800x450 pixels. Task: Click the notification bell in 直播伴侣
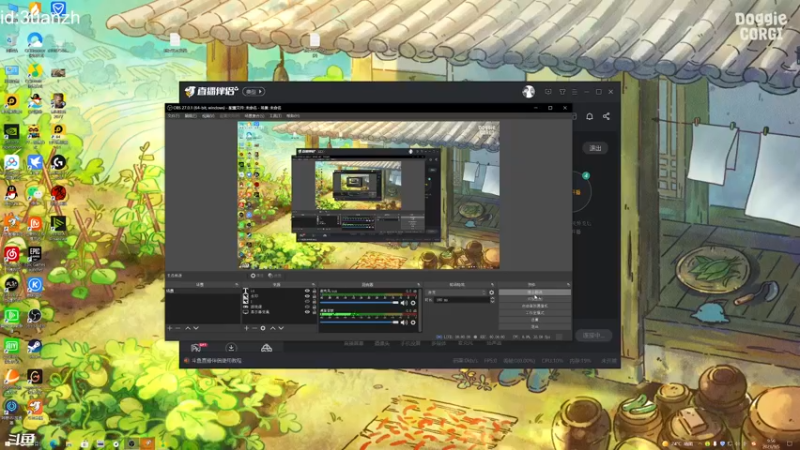pos(589,116)
